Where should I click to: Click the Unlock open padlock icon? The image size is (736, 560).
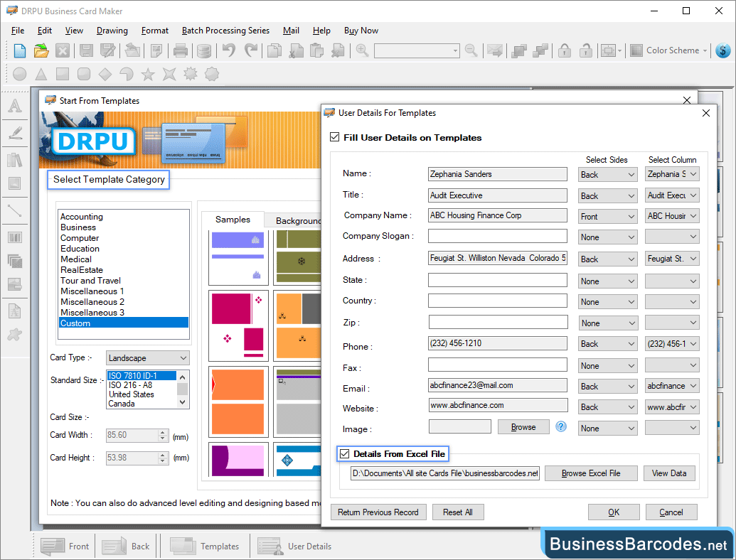pos(585,50)
